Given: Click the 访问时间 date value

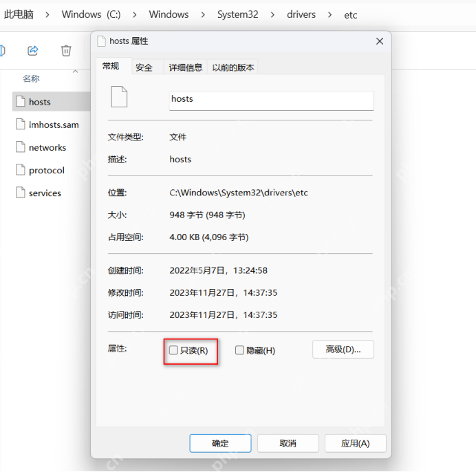Looking at the screenshot, I should point(224,315).
